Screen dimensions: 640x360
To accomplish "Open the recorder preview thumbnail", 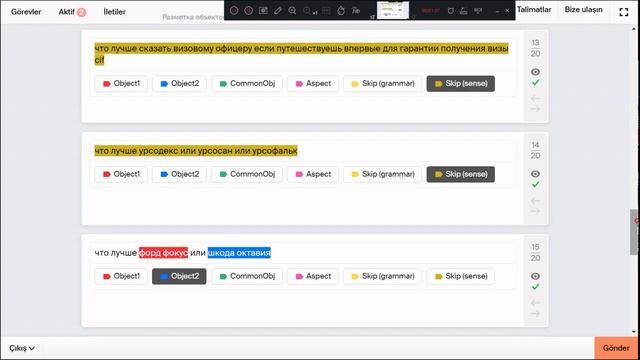I will pyautogui.click(x=393, y=10).
